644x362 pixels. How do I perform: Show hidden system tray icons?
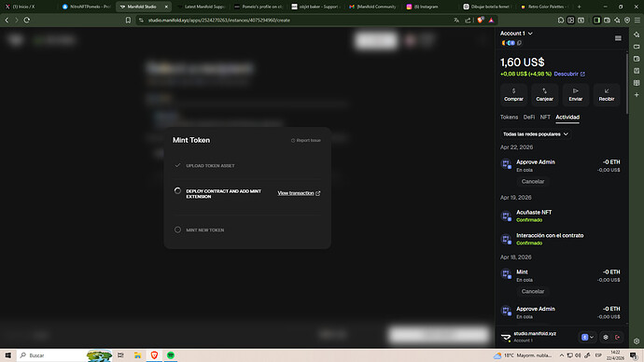click(x=562, y=355)
